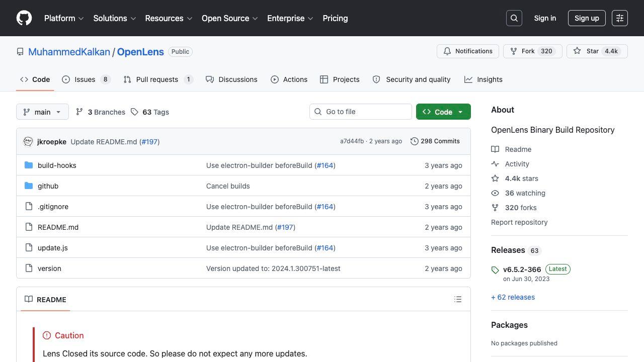Click the repository icon before MuhammedKalkan
The height and width of the screenshot is (362, 644).
click(20, 52)
